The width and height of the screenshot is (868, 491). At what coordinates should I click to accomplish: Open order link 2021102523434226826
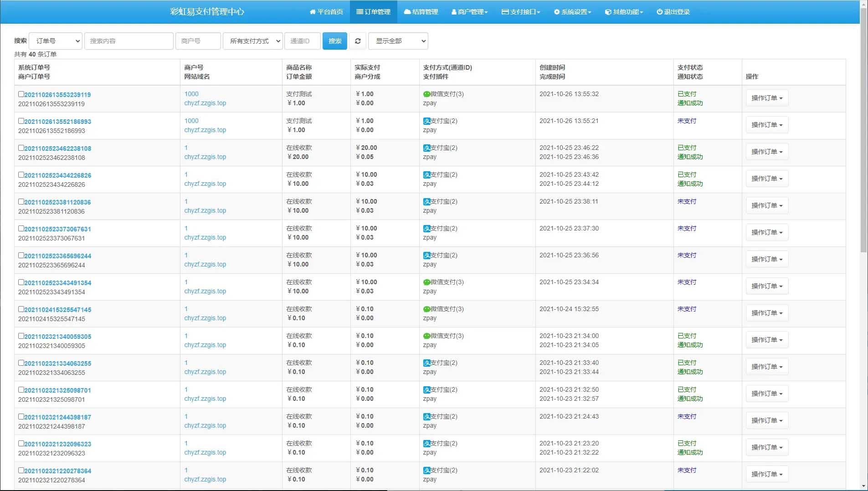point(57,175)
